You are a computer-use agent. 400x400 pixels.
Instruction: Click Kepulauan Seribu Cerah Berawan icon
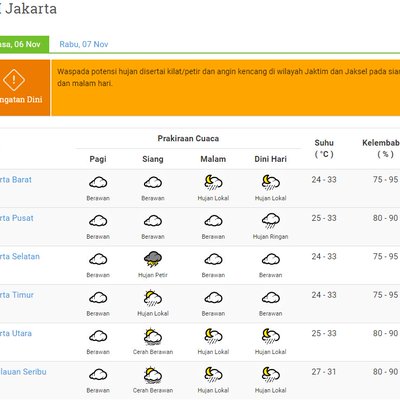point(153,375)
